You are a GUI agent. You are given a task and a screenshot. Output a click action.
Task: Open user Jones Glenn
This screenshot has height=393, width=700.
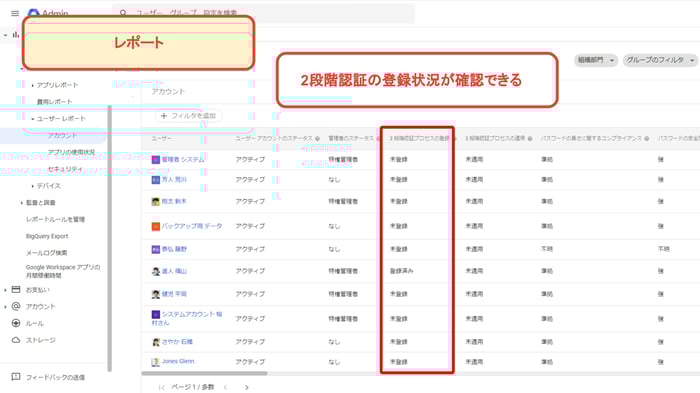pyautogui.click(x=178, y=361)
